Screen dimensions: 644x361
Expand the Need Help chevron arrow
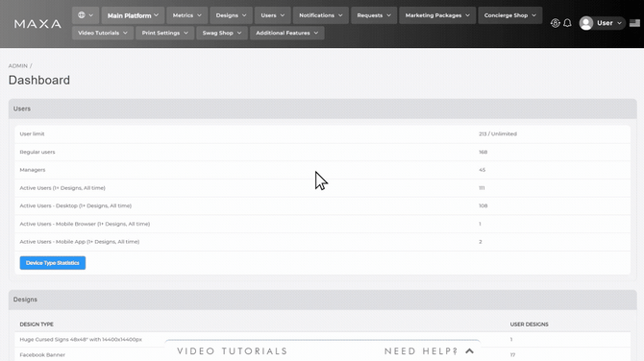pyautogui.click(x=469, y=351)
